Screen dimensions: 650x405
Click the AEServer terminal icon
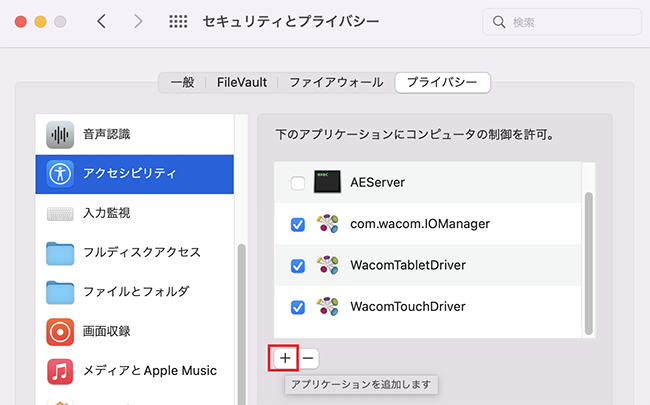[327, 182]
